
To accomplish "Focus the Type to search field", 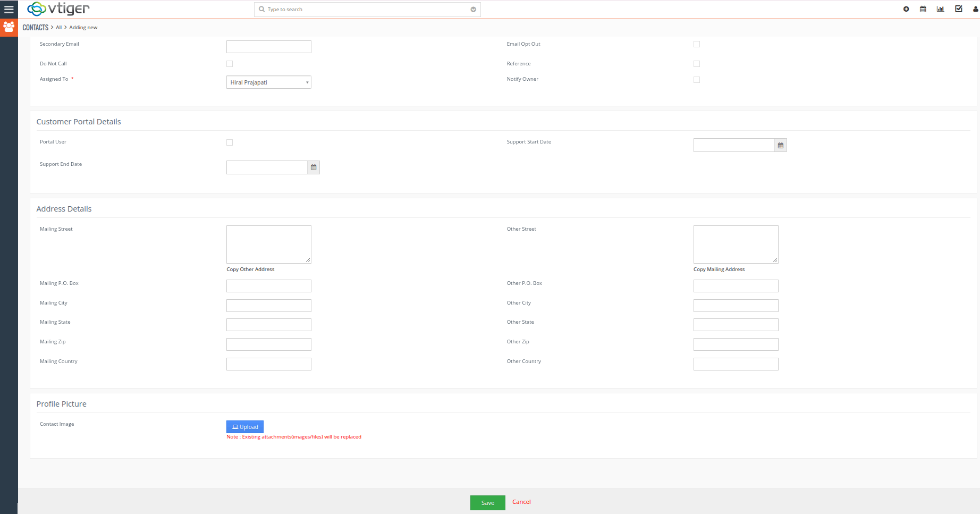I will pos(367,10).
